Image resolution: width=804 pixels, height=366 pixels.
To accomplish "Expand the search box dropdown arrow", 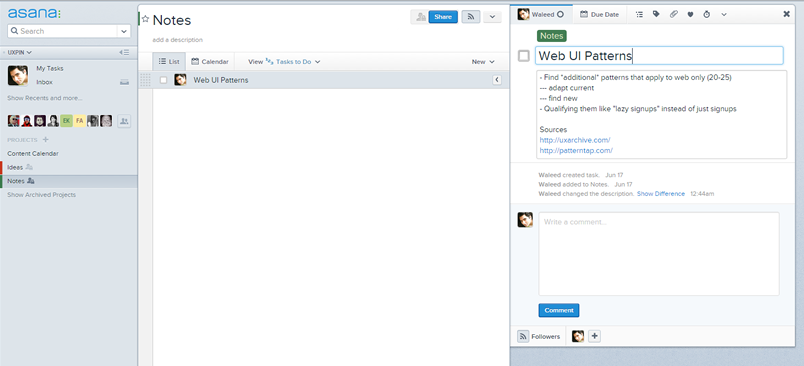I will (x=124, y=31).
